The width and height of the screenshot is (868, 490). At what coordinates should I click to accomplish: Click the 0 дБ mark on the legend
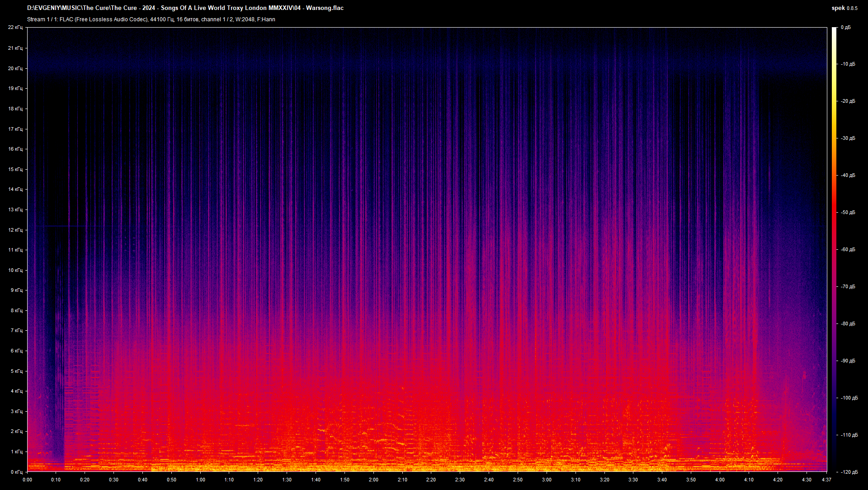click(x=847, y=28)
